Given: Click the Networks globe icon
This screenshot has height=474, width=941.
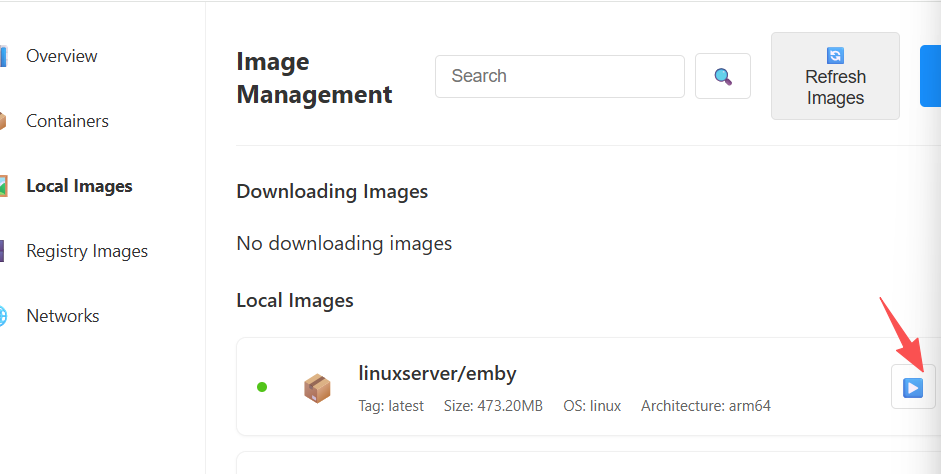Looking at the screenshot, I should (4, 316).
